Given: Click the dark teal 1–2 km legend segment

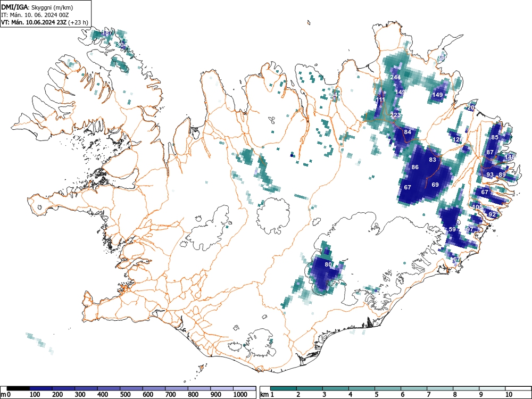Looking at the screenshot, I should click(x=284, y=388).
